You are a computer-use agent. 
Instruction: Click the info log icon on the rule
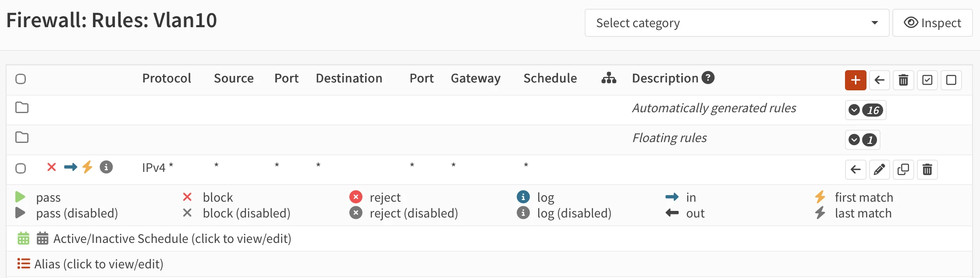click(106, 167)
